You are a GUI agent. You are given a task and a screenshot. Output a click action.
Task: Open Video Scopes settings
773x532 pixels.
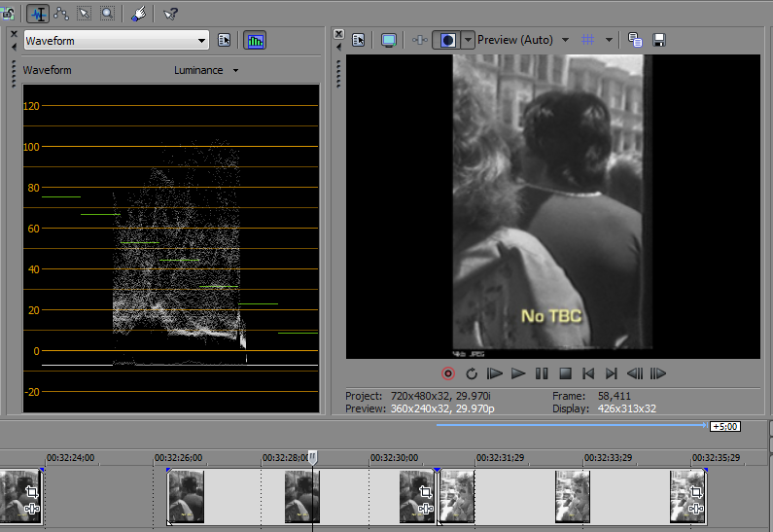225,40
